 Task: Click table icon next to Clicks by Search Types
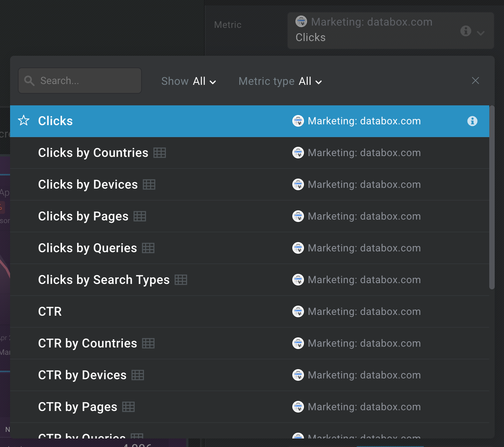point(181,280)
